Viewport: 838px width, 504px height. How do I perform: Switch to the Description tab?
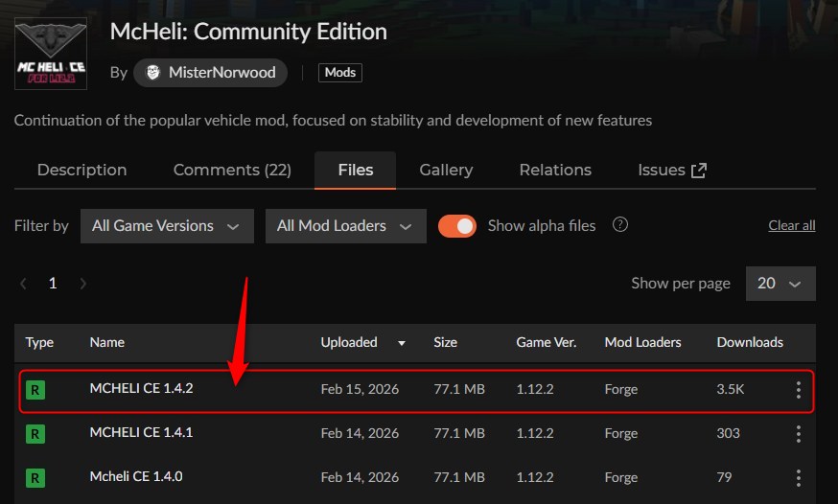click(x=81, y=170)
